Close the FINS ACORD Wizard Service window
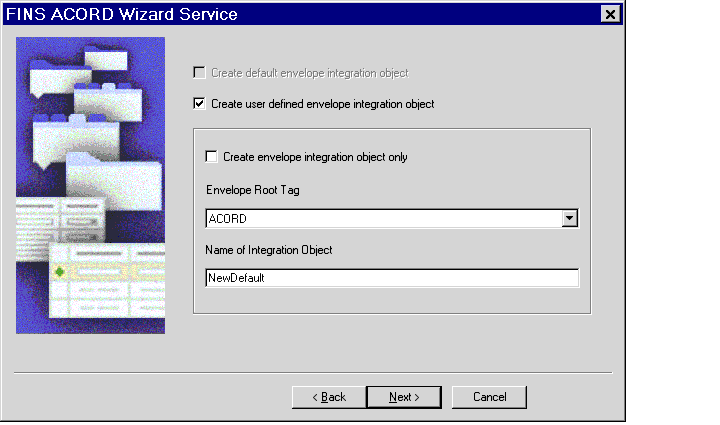720x425 pixels. click(x=610, y=14)
